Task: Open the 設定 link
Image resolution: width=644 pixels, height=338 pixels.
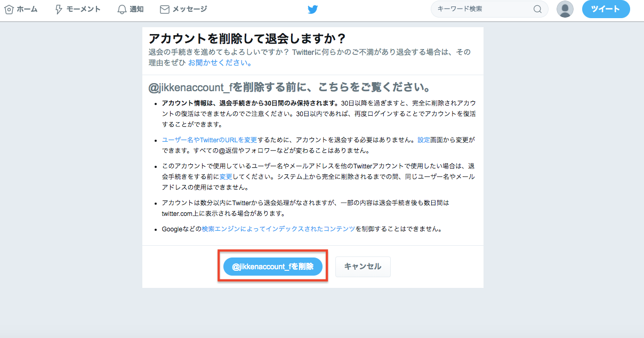Action: click(x=424, y=140)
